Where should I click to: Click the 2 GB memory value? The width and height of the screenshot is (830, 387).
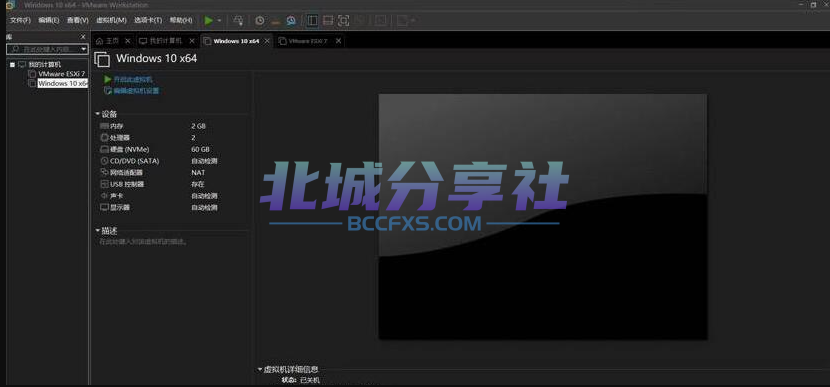pyautogui.click(x=199, y=126)
